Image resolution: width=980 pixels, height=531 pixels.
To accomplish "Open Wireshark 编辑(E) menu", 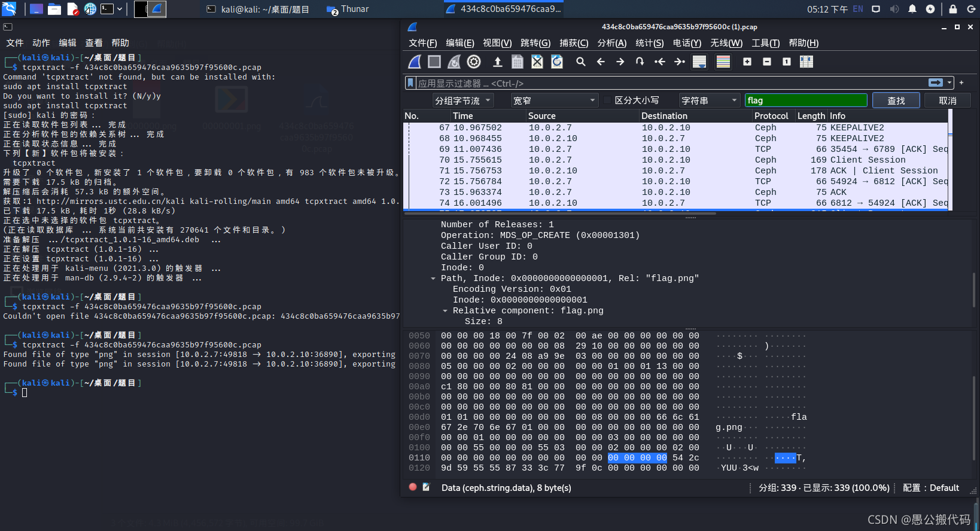I will point(460,43).
